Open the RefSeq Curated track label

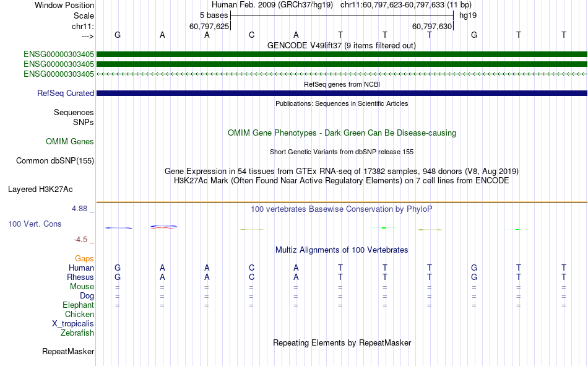[x=65, y=93]
